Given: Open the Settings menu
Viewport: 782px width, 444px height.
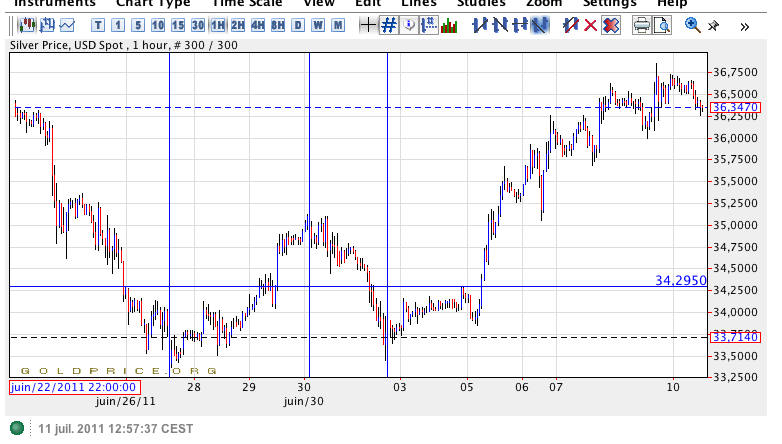Looking at the screenshot, I should 616,3.
